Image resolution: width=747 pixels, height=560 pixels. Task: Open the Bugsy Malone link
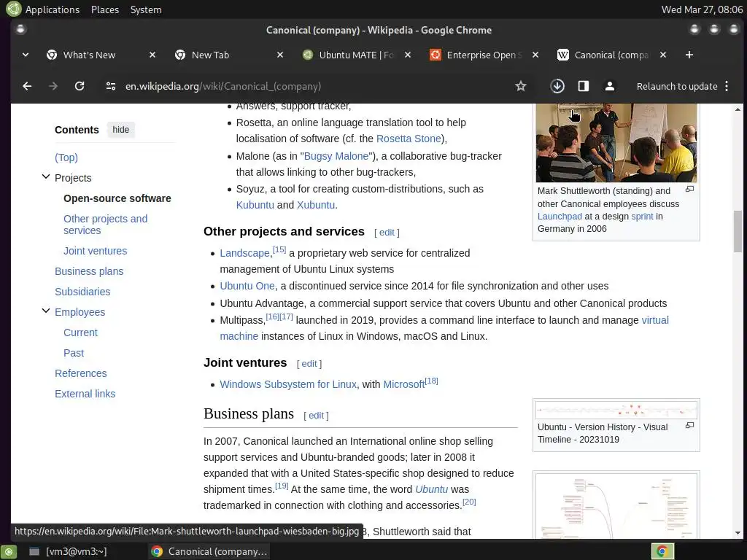336,156
